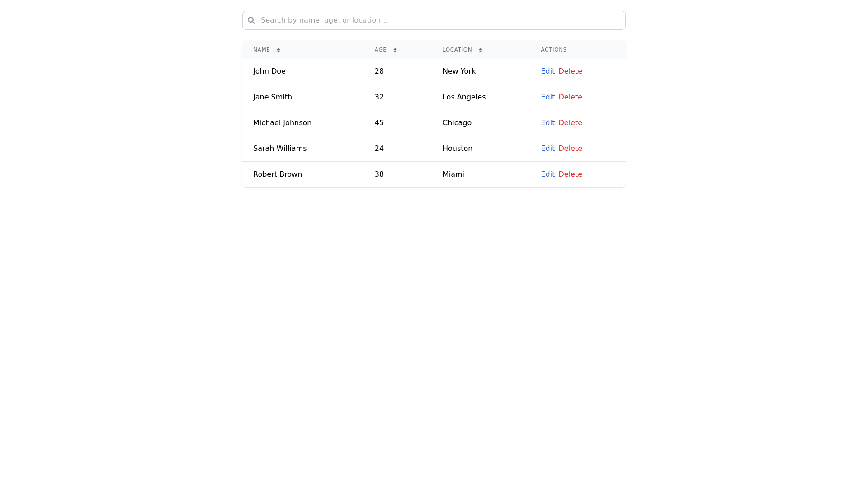
Task: Sort table by Name header
Action: (262, 50)
